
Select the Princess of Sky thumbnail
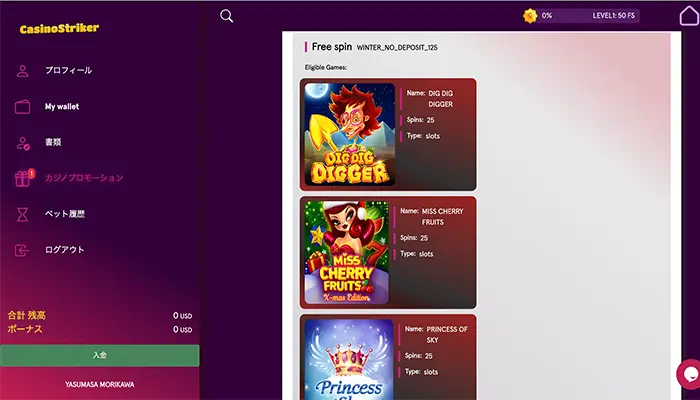tap(349, 359)
